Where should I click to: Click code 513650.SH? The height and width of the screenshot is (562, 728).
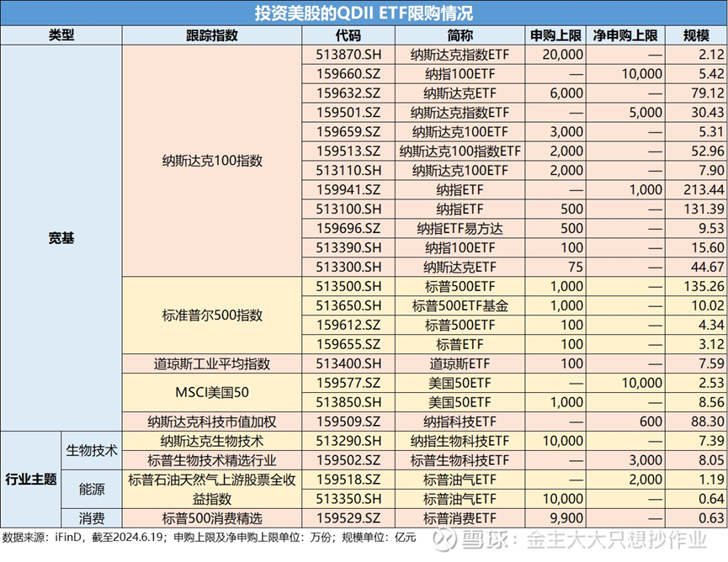(348, 306)
